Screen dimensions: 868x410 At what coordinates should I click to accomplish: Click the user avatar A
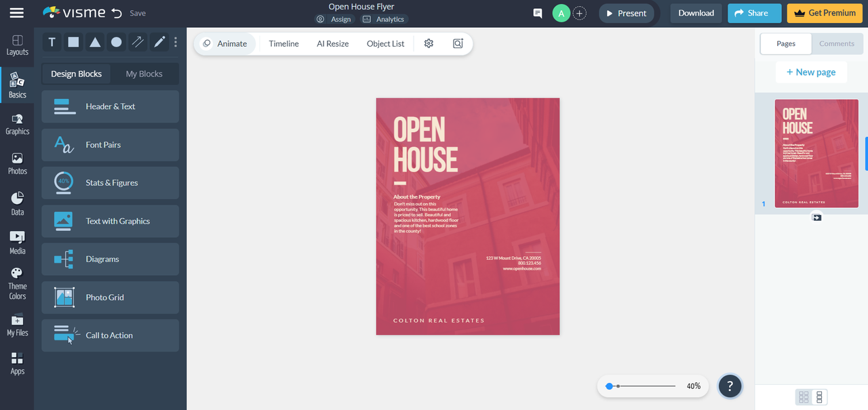tap(561, 13)
